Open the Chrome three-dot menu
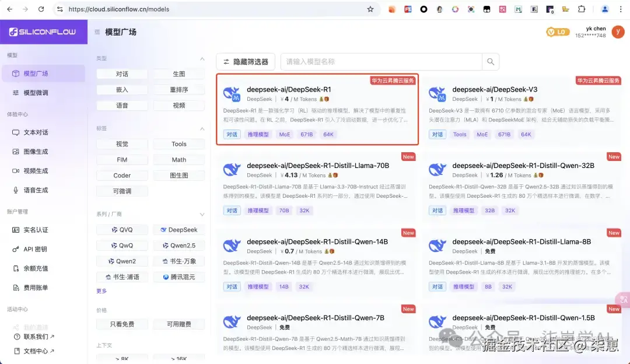 pos(621,9)
